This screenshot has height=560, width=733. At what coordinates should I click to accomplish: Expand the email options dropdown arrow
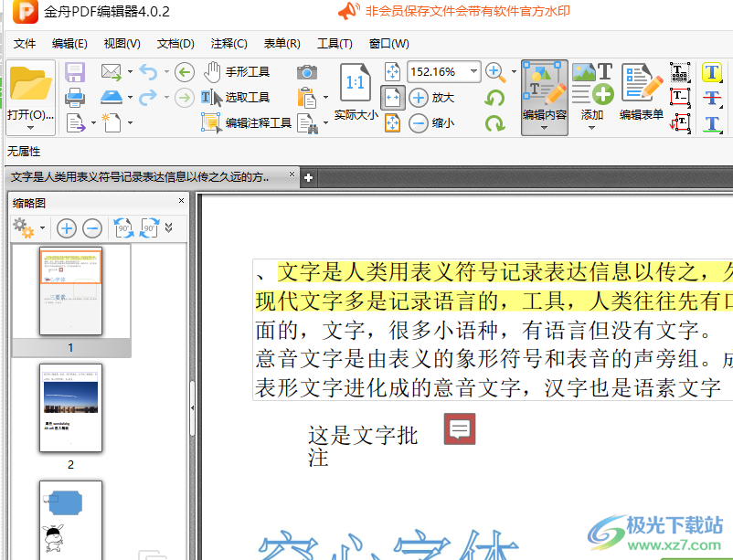[x=130, y=72]
